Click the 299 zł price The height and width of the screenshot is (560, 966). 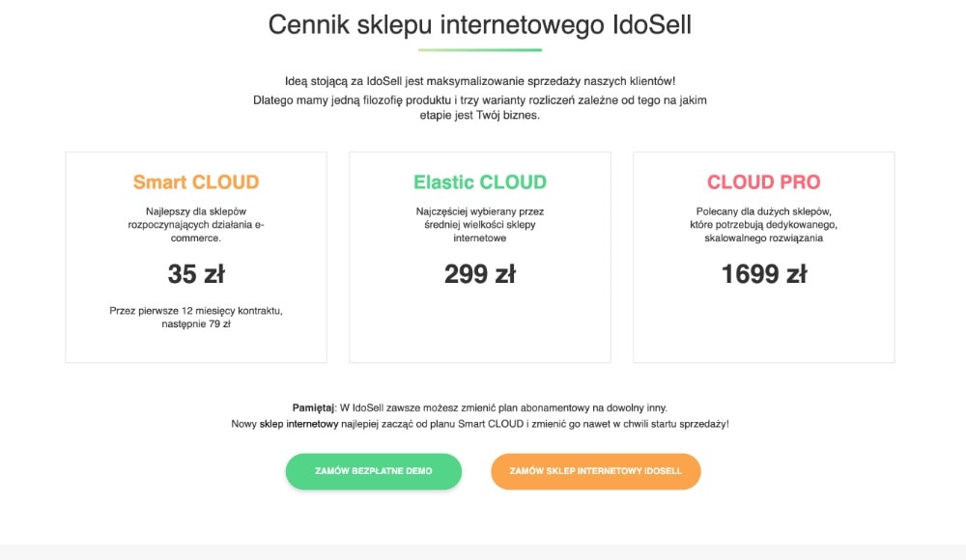[x=480, y=274]
